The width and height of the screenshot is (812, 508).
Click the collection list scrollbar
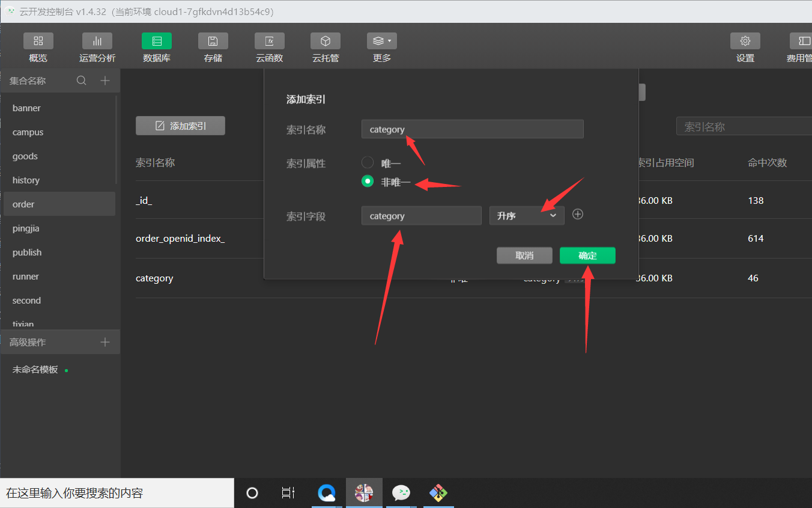pyautogui.click(x=117, y=139)
